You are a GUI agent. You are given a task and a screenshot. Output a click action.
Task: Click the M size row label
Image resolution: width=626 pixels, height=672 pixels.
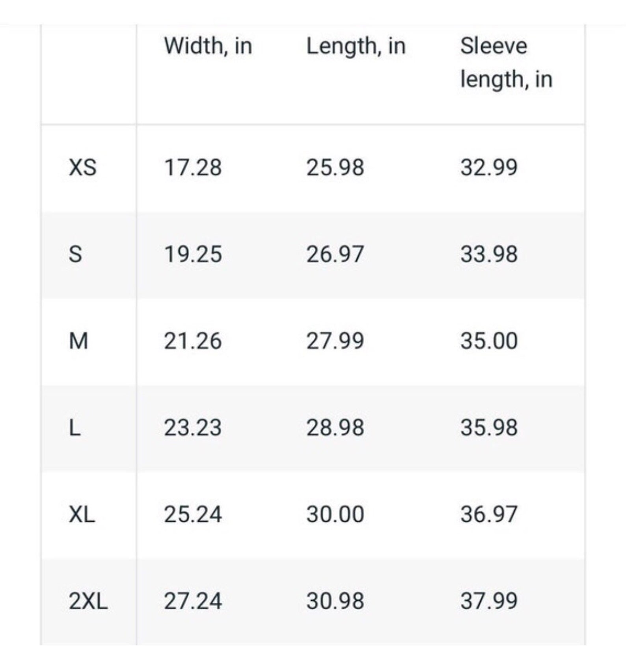click(x=78, y=341)
